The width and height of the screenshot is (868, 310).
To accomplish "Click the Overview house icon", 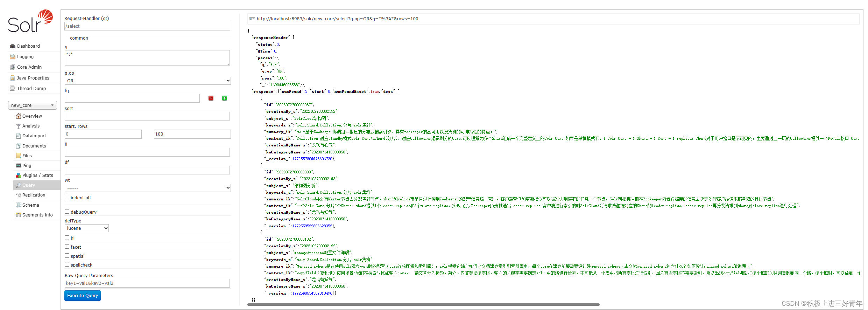I will 19,116.
